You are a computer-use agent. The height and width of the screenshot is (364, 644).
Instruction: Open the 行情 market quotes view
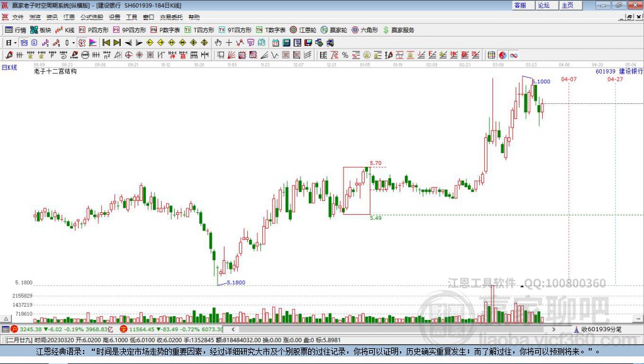point(15,30)
